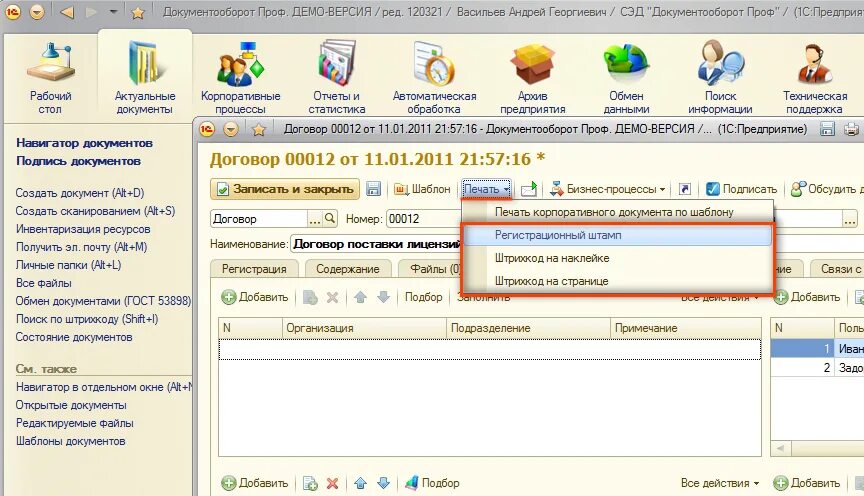Click the Организация column header

[364, 328]
